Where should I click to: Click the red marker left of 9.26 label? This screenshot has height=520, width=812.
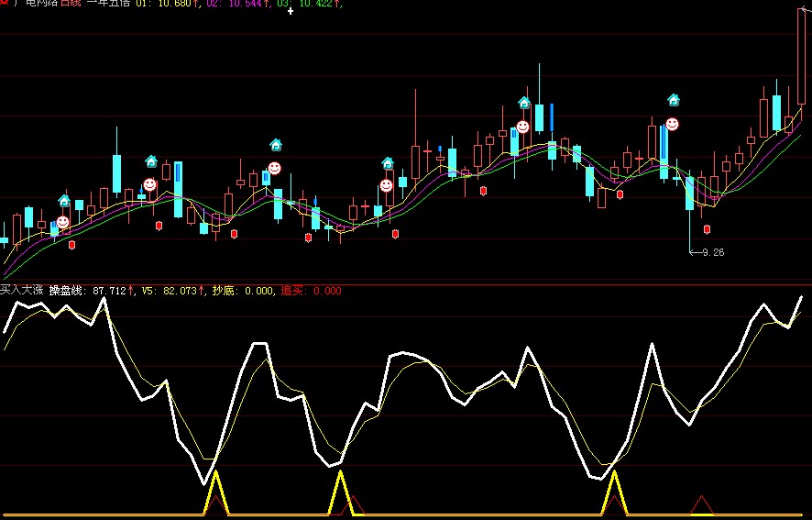(x=707, y=229)
